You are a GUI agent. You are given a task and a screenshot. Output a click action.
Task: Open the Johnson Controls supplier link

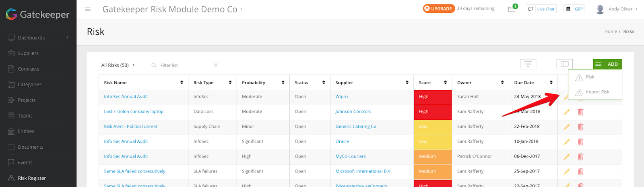pos(353,112)
